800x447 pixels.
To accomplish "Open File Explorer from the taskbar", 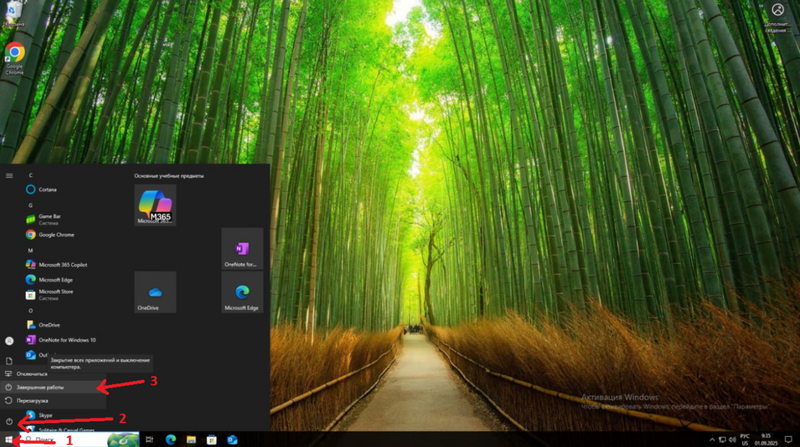I will pos(190,439).
